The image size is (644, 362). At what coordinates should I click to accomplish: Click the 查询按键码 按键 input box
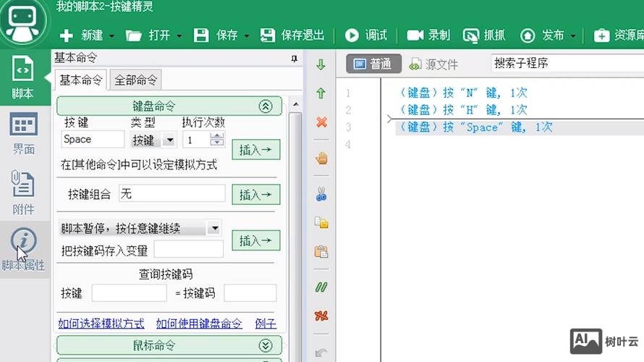tap(129, 293)
